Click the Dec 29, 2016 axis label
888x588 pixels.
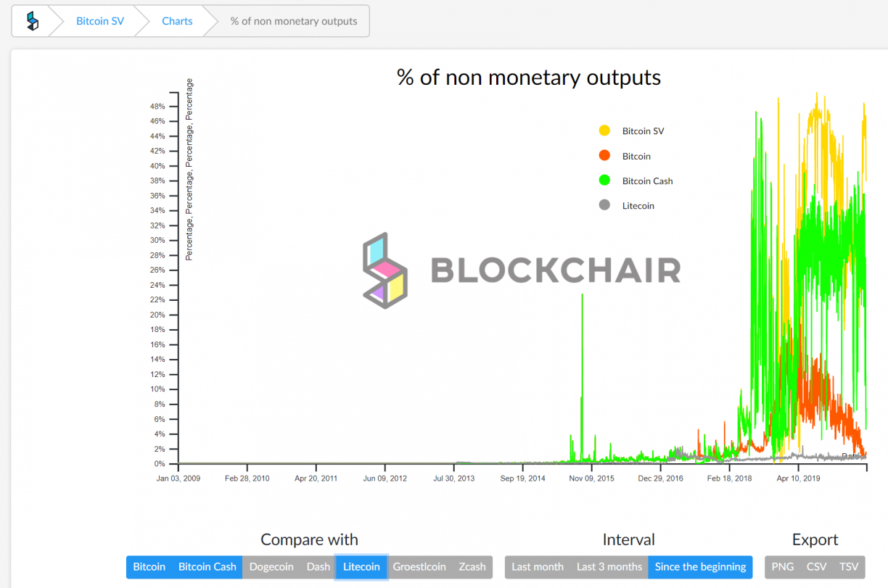[660, 479]
